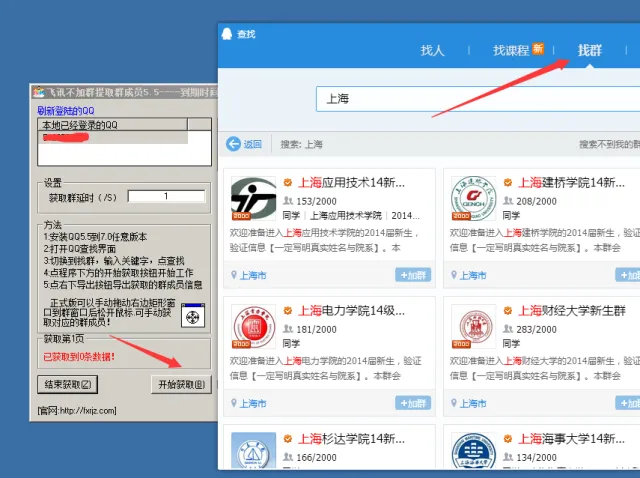Click +加群 on 上海电力学院 card
Screen dimensions: 640x478
[413, 403]
